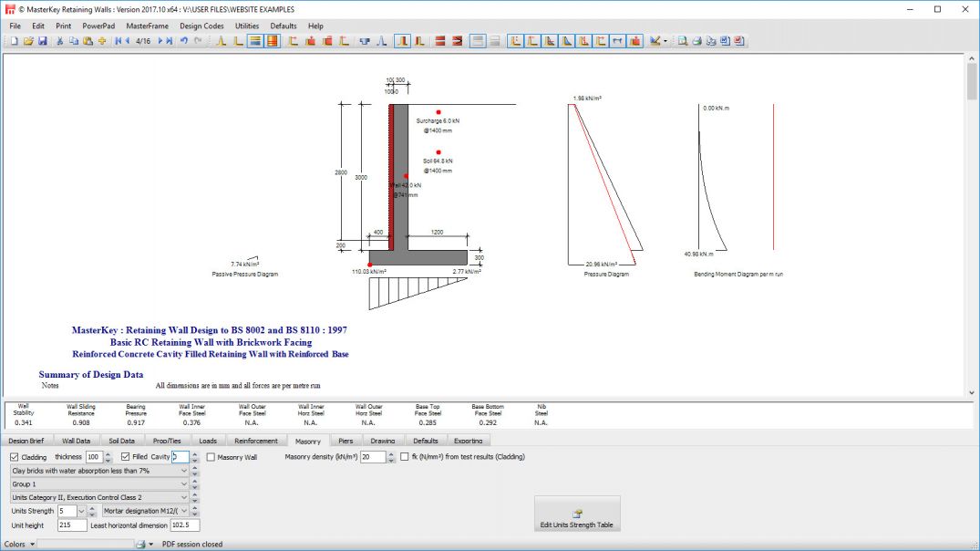980x551 pixels.
Task: Click the blue T-shaped prop icon
Action: point(365,41)
